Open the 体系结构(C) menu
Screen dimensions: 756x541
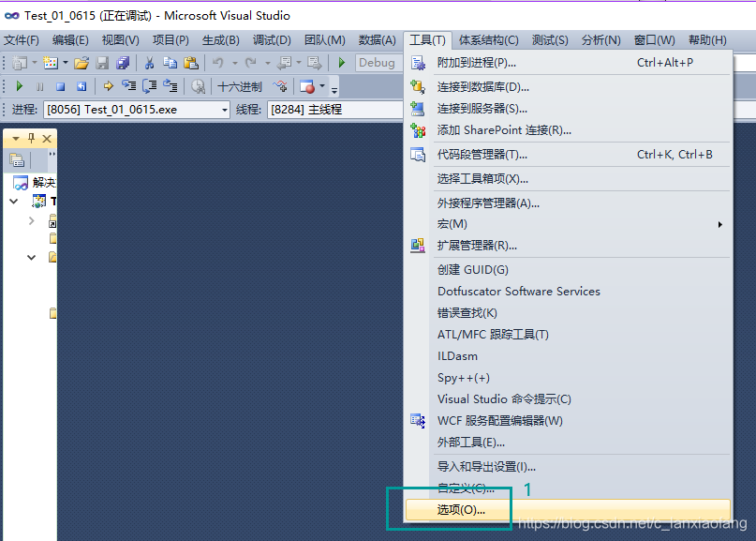pyautogui.click(x=488, y=40)
